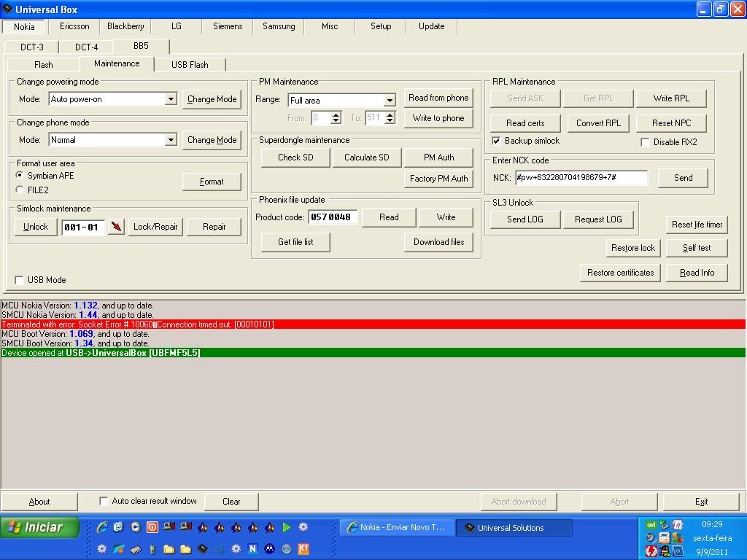Click the black chip quick launch icon
The height and width of the screenshot is (560, 747).
point(203,548)
